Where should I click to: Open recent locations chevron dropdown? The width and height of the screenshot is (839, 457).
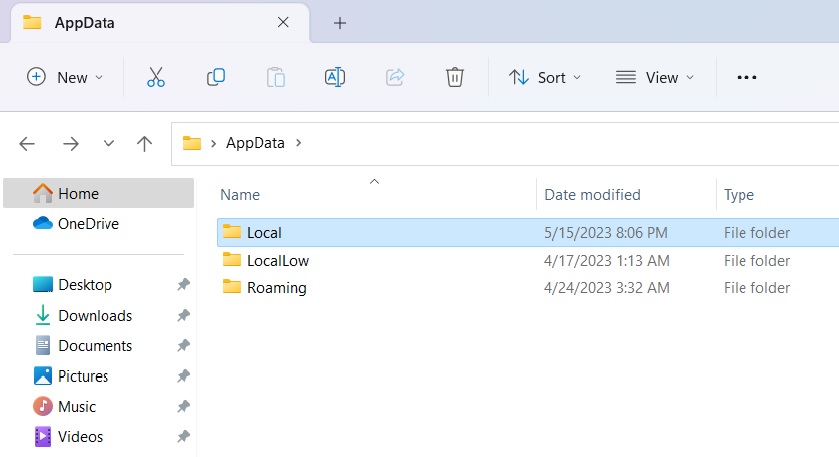[x=109, y=143]
